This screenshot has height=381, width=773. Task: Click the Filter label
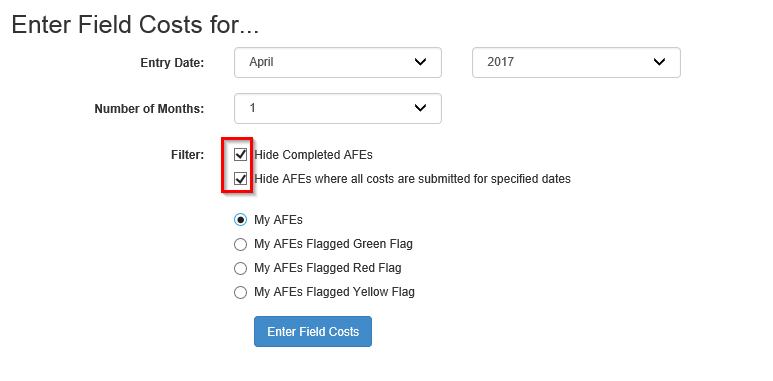coord(187,155)
